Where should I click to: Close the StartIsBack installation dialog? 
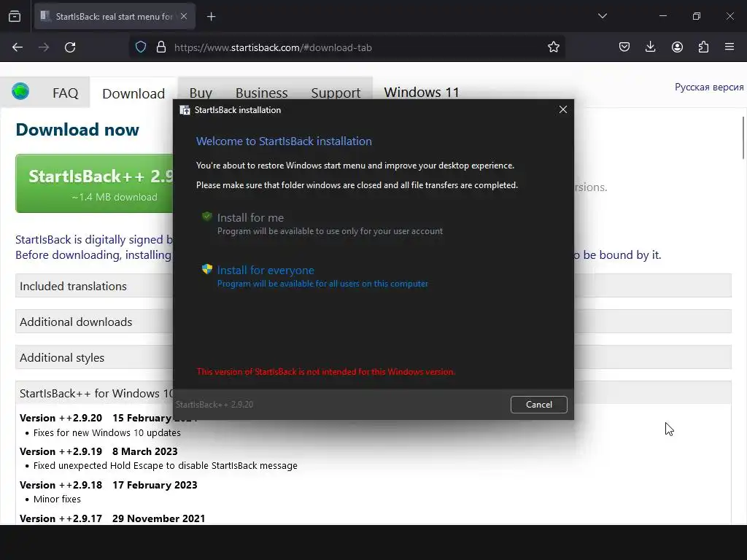tap(562, 109)
